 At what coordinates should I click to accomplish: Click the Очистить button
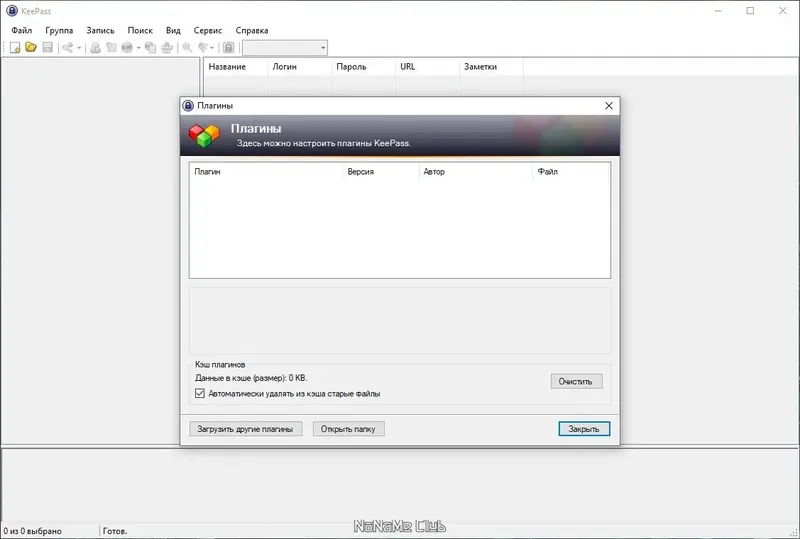click(x=576, y=381)
